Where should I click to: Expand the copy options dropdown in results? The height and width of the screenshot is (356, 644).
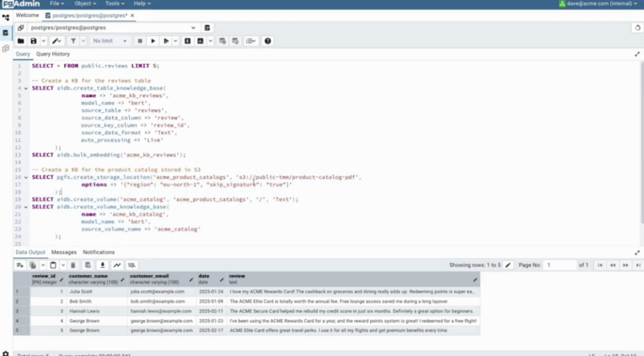click(43, 265)
